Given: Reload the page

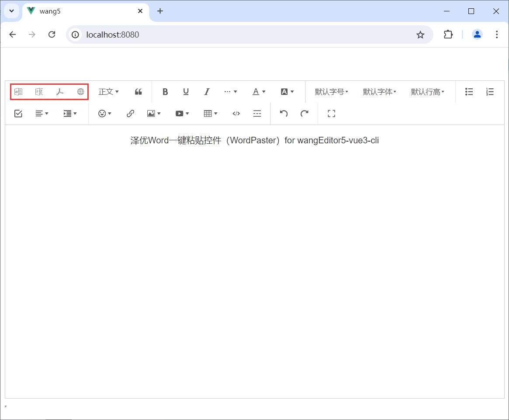Looking at the screenshot, I should point(52,35).
